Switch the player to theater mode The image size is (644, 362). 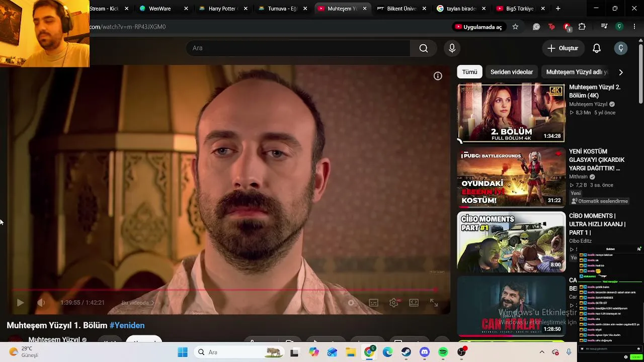(x=414, y=303)
